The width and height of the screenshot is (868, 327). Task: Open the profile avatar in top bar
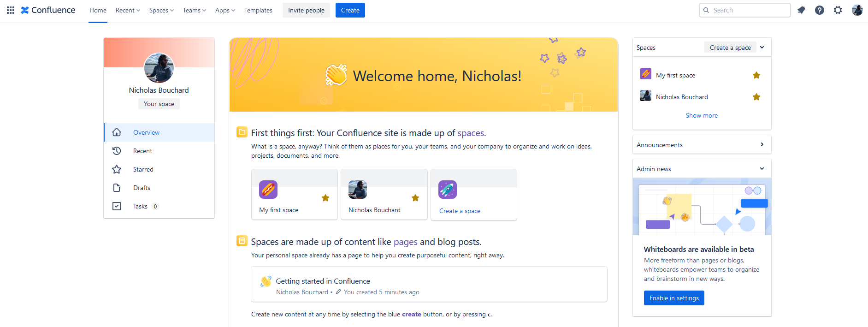click(x=857, y=10)
